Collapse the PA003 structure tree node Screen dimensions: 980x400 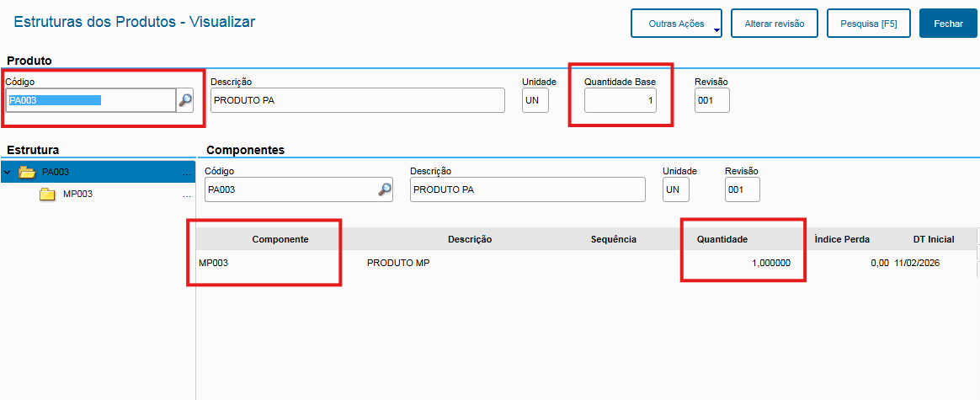pos(8,173)
